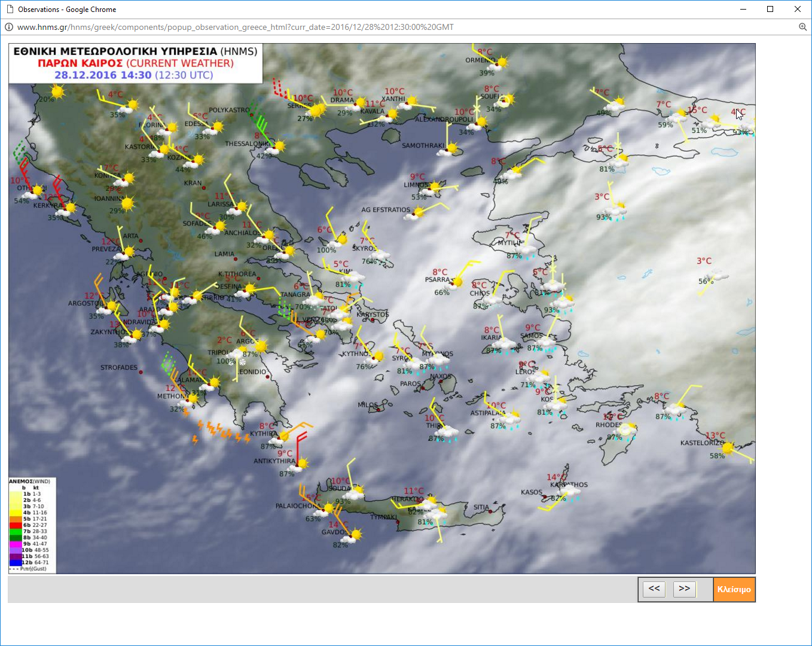
Task: Click the weather icon at Ag Efstratios
Action: (x=415, y=214)
